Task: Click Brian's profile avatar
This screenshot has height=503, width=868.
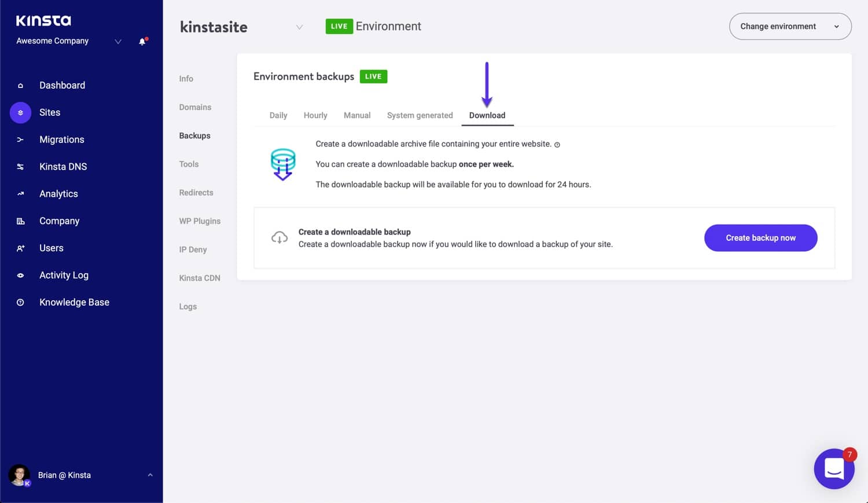Action: click(19, 475)
